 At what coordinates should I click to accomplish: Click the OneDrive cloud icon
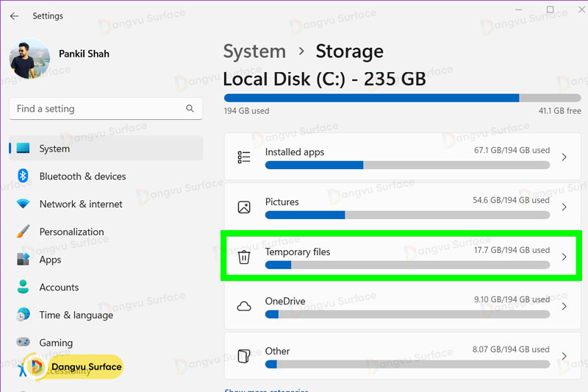244,307
